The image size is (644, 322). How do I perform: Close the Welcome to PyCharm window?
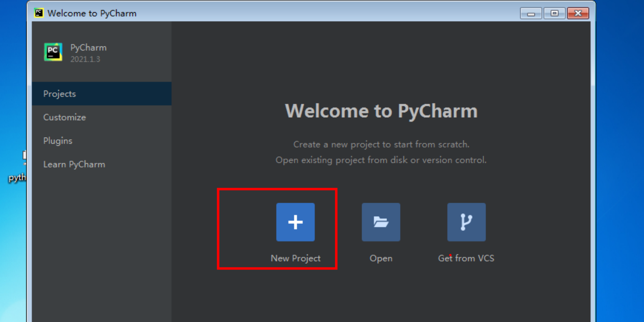[x=578, y=13]
